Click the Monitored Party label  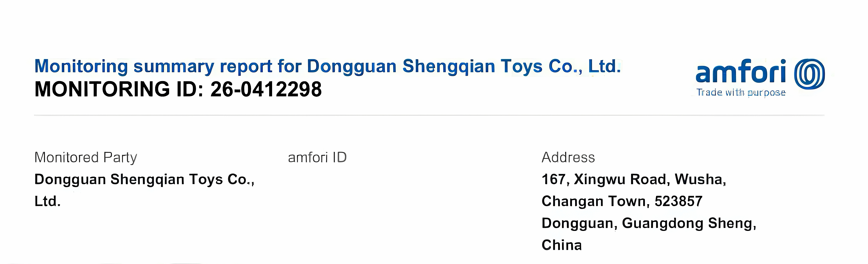coord(86,158)
